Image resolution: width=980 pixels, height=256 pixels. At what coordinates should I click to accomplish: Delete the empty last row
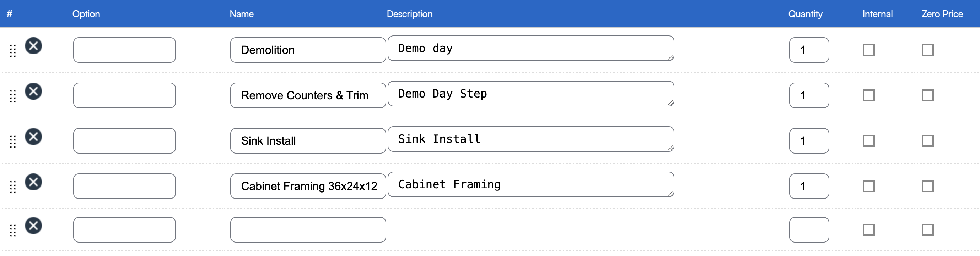point(33,226)
